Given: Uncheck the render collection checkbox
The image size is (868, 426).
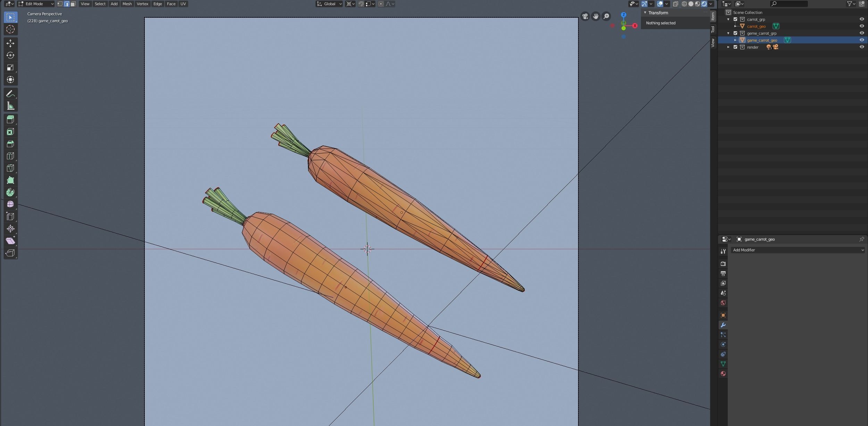Looking at the screenshot, I should point(735,47).
